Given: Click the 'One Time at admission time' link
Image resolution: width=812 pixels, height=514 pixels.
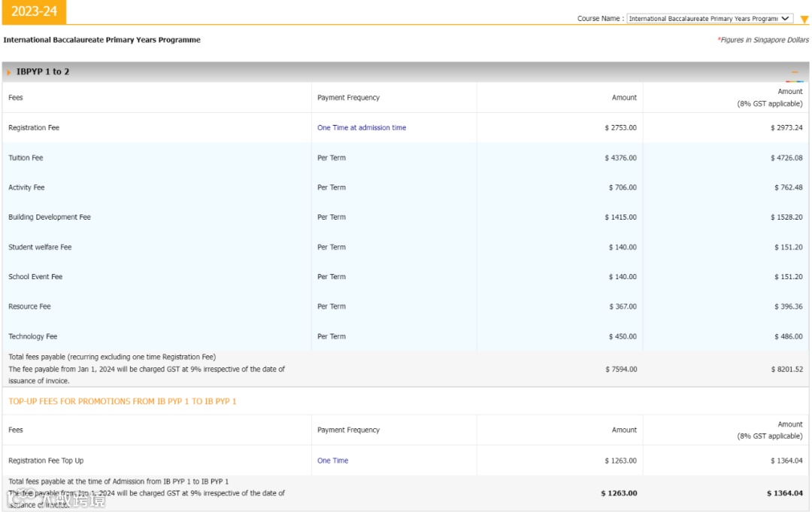Looking at the screenshot, I should tap(362, 127).
